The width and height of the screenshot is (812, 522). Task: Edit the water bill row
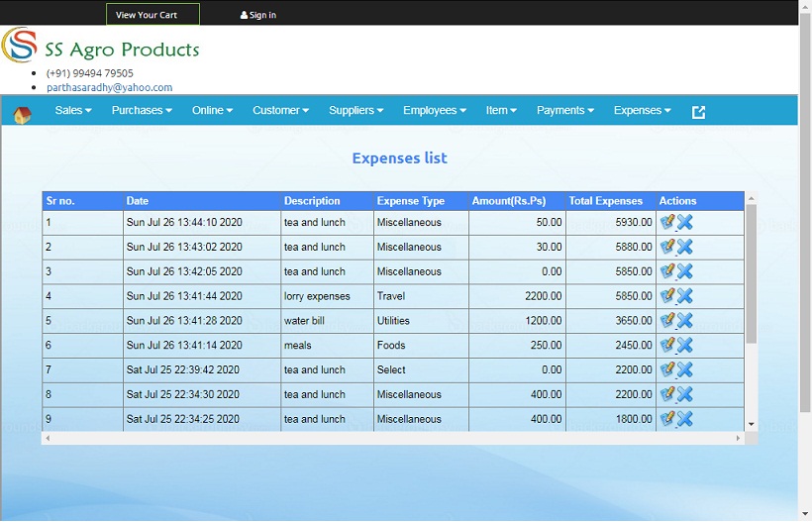coord(667,321)
